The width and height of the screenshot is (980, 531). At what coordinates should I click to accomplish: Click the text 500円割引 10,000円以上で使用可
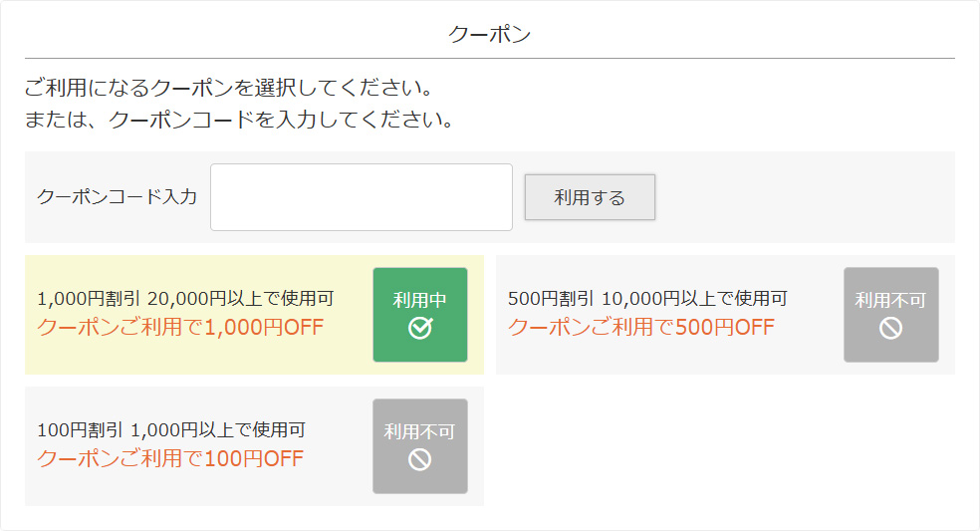tap(647, 298)
